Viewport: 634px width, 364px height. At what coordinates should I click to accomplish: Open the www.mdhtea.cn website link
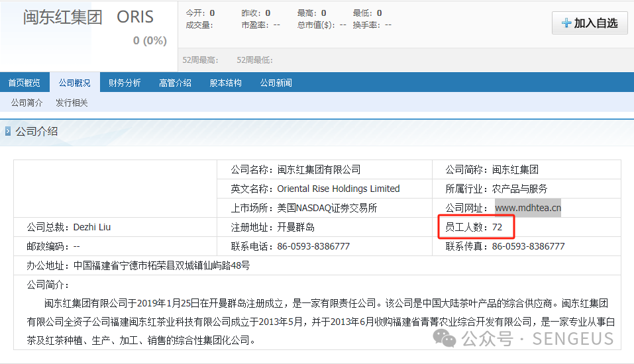[x=527, y=208]
